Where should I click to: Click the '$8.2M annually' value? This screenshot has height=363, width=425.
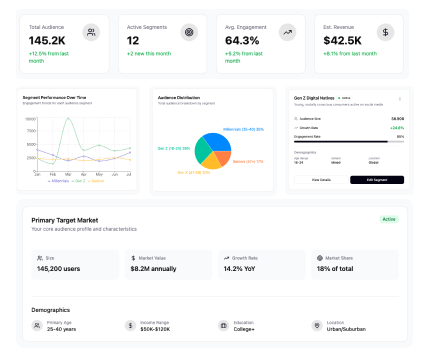(153, 269)
